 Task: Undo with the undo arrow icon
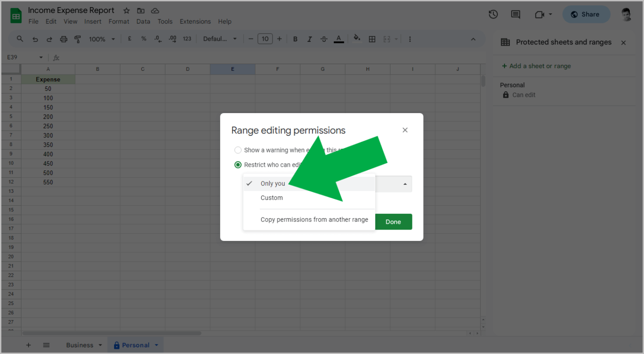point(35,39)
